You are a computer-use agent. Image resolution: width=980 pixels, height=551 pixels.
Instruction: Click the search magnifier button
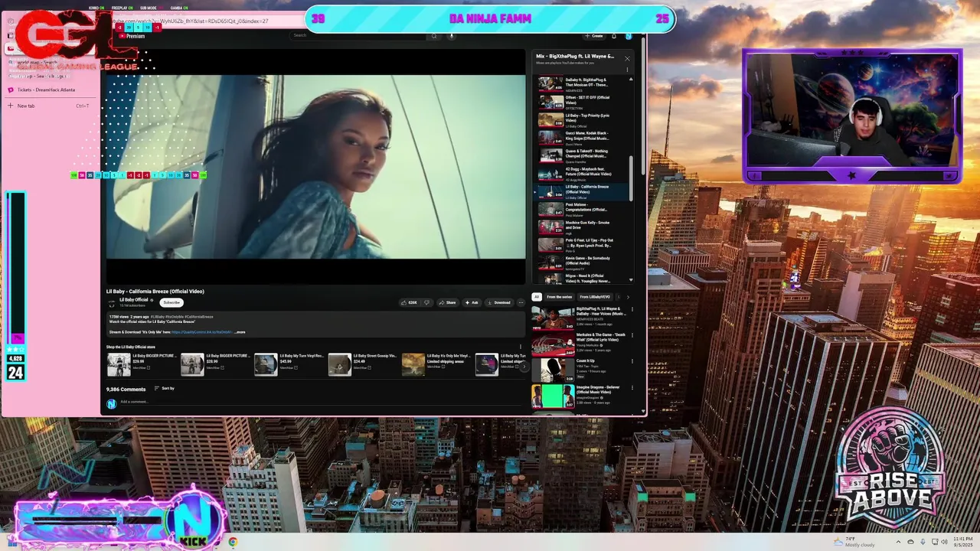click(x=434, y=35)
